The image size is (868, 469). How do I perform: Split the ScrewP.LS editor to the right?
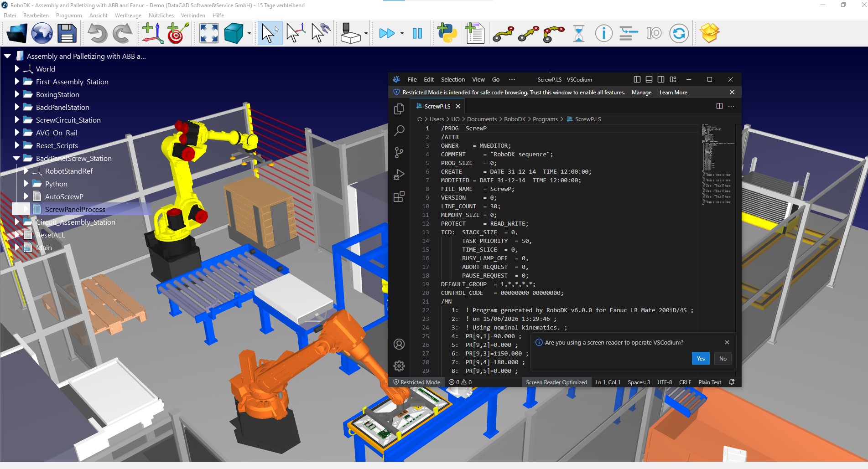719,106
